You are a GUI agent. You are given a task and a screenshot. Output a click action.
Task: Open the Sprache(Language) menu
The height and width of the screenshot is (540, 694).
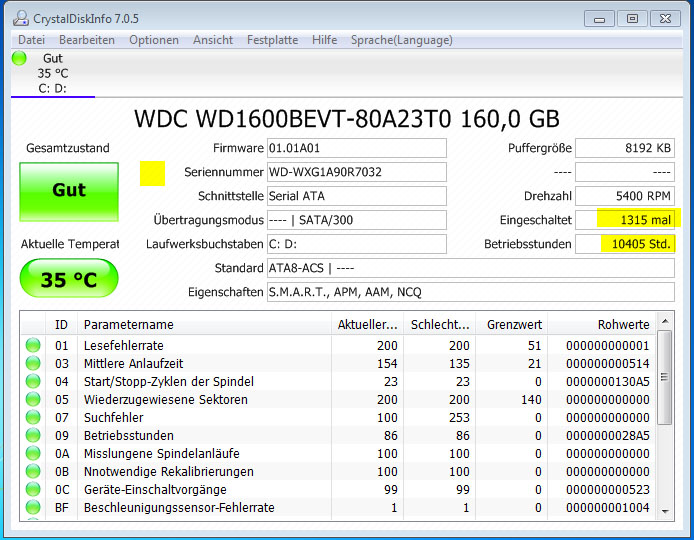(x=402, y=40)
